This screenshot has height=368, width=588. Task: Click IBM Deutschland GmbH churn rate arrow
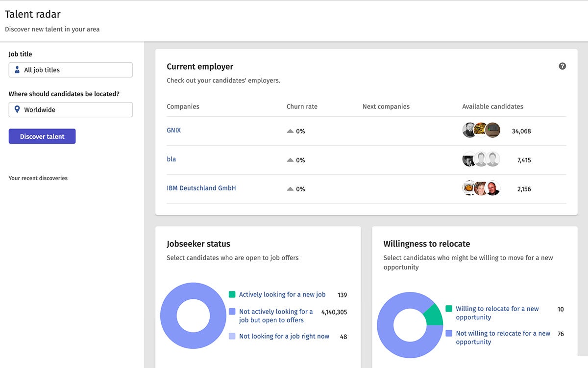tap(290, 189)
